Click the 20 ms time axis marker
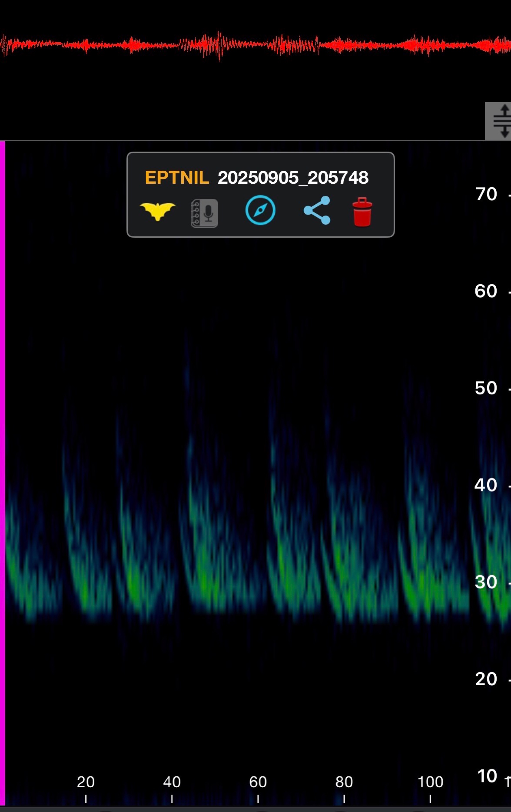 coord(86,782)
